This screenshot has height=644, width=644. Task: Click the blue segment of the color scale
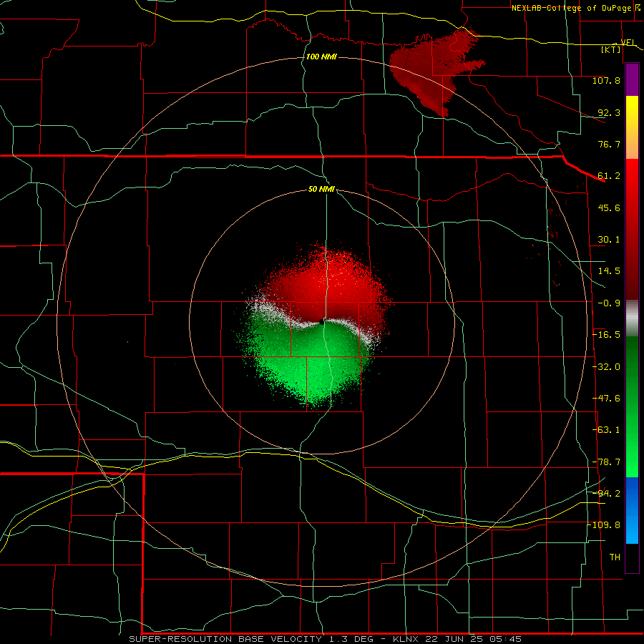tap(632, 510)
